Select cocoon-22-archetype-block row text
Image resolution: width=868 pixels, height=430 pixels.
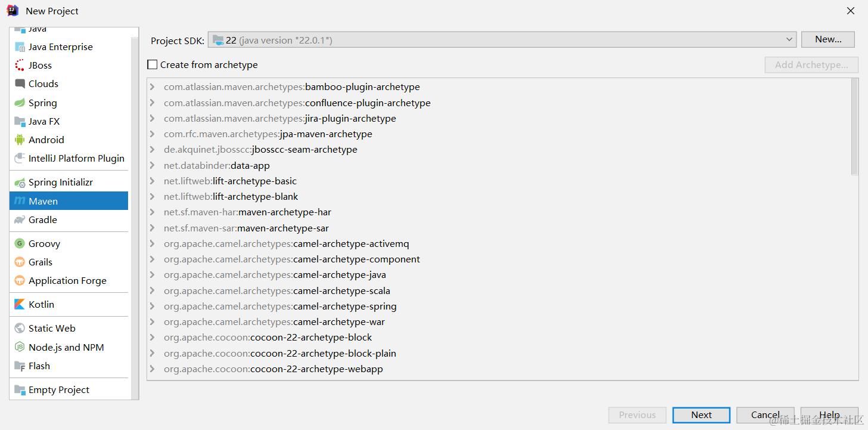(268, 338)
